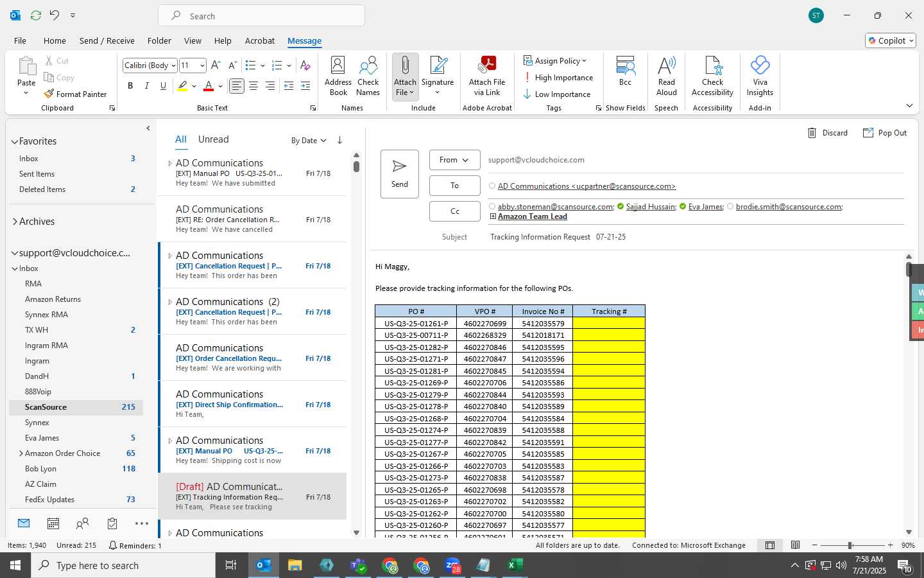
Task: Center align the text
Action: pos(253,85)
